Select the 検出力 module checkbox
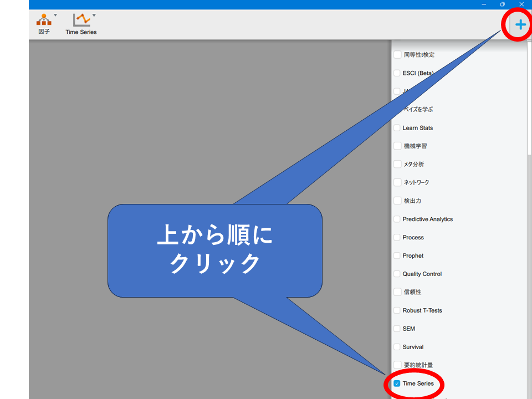Screen dimensions: 532x399 click(397, 201)
